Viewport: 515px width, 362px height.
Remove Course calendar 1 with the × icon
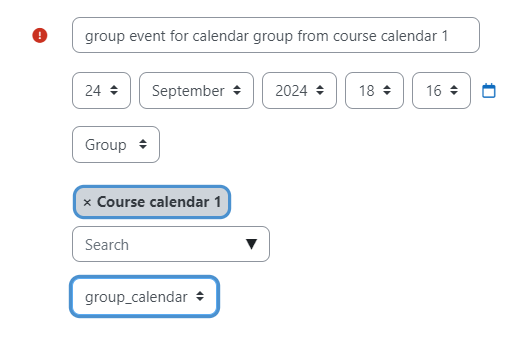point(87,202)
